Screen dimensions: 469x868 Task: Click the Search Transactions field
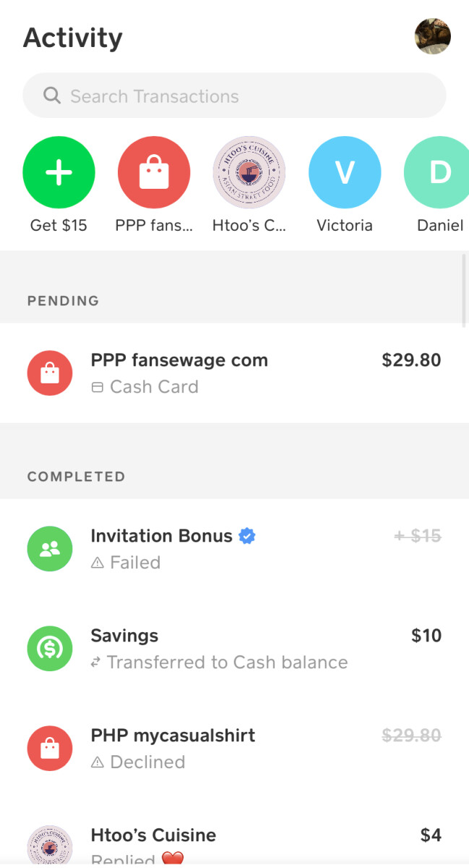pos(246,96)
